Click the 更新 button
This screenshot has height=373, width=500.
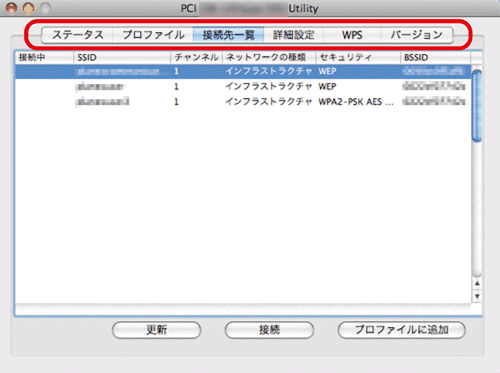(x=157, y=330)
